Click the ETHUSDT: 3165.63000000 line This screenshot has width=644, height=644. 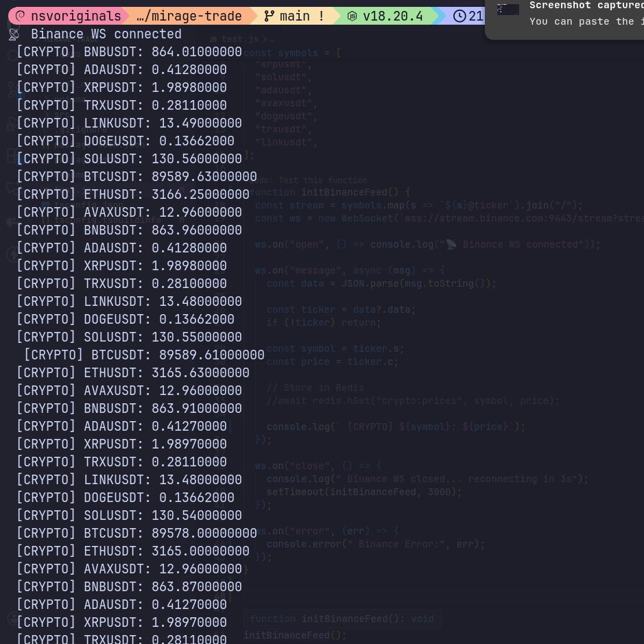(133, 372)
